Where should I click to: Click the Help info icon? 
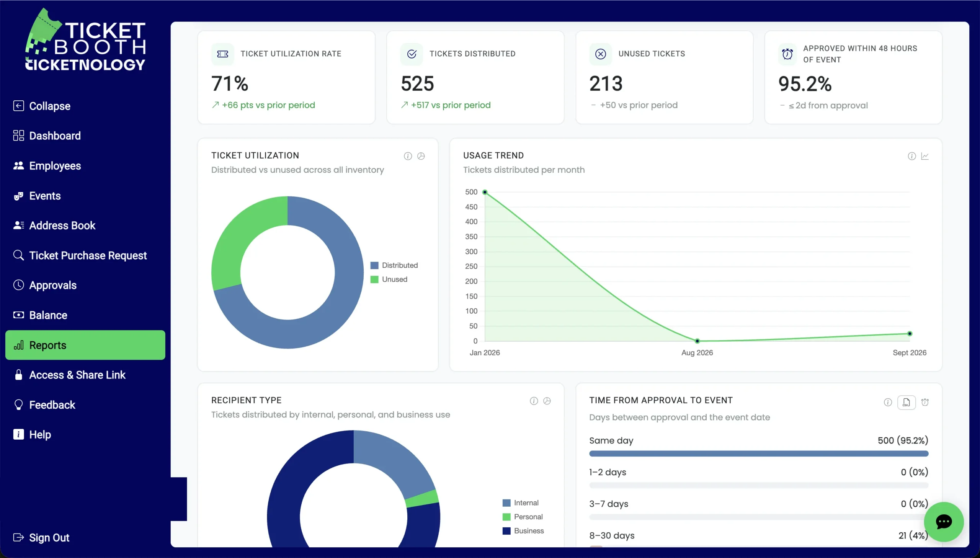click(18, 435)
